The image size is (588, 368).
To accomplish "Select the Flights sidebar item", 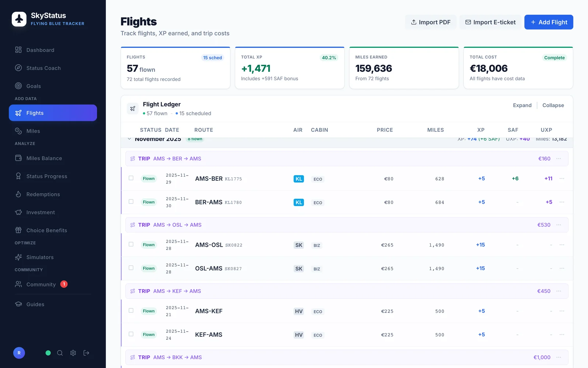I will point(53,113).
